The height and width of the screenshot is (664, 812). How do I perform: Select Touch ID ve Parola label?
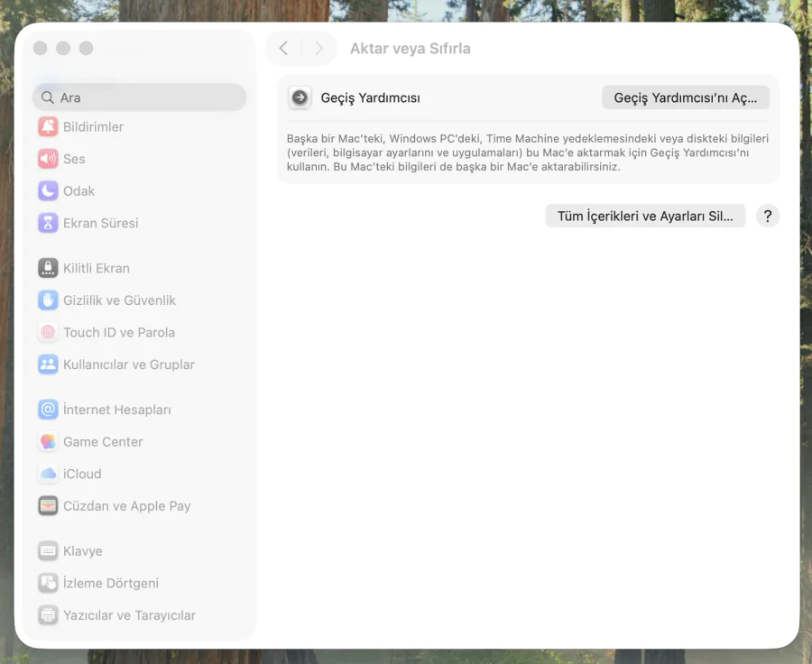[x=119, y=333]
